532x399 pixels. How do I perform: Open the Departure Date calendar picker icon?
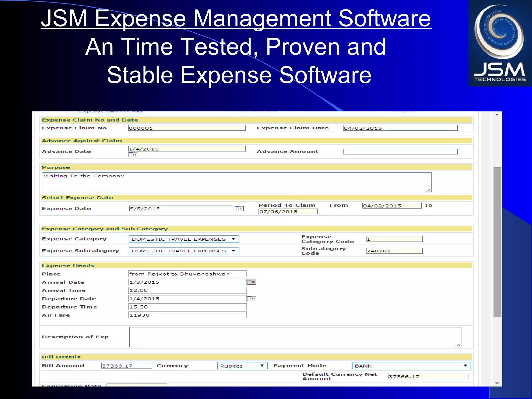pos(251,298)
